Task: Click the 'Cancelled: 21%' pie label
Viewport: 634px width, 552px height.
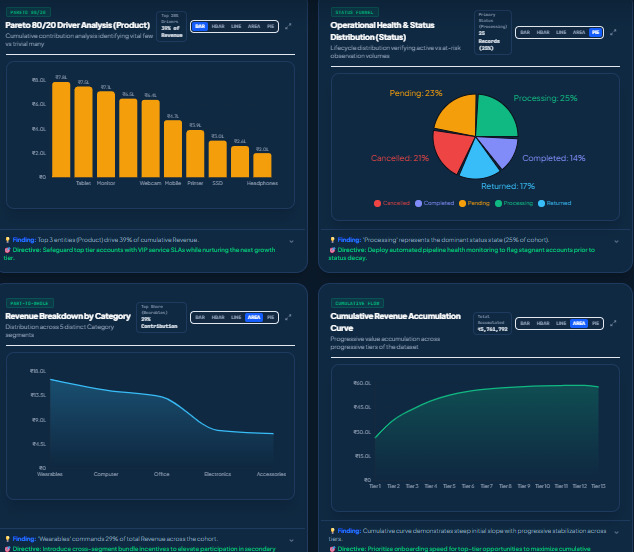Action: [400, 158]
